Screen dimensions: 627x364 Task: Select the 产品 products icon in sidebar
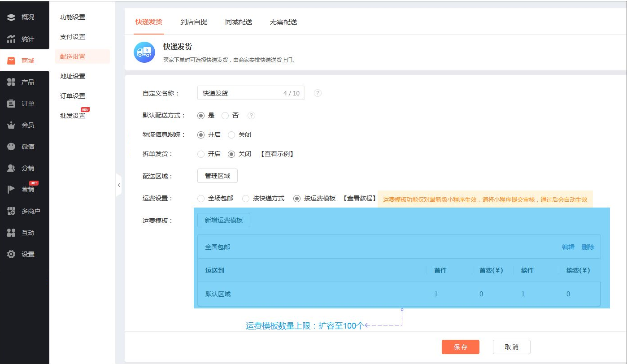click(x=11, y=82)
